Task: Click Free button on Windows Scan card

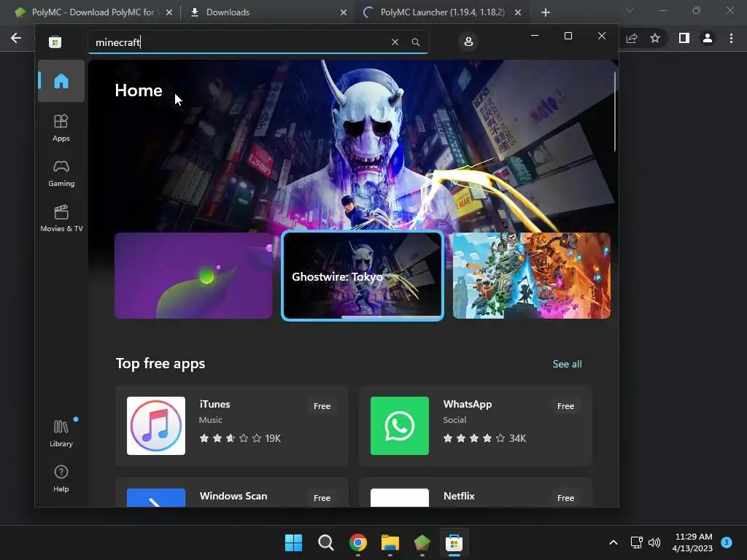Action: tap(322, 497)
